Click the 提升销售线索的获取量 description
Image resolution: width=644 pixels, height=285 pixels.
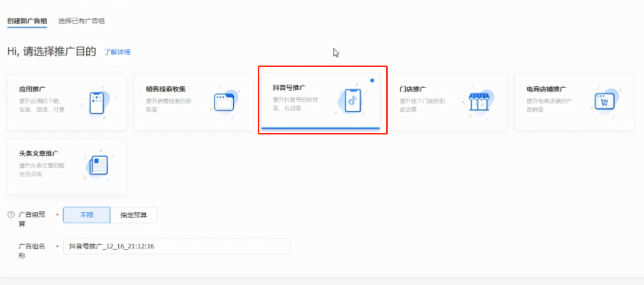tap(169, 105)
